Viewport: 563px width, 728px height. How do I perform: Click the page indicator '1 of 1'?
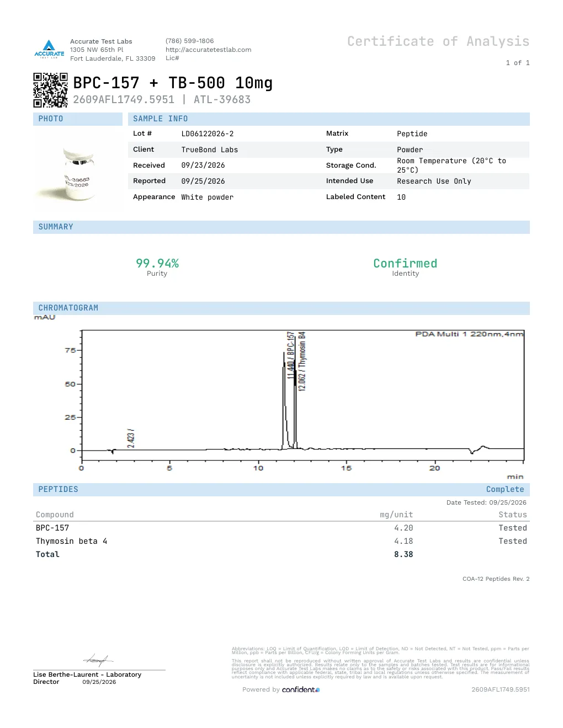(518, 63)
